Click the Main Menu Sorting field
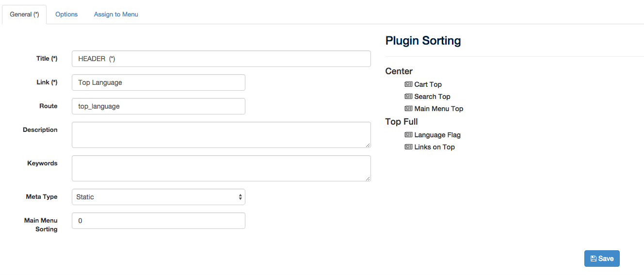Viewport: 644px width, 275px height. coord(159,221)
